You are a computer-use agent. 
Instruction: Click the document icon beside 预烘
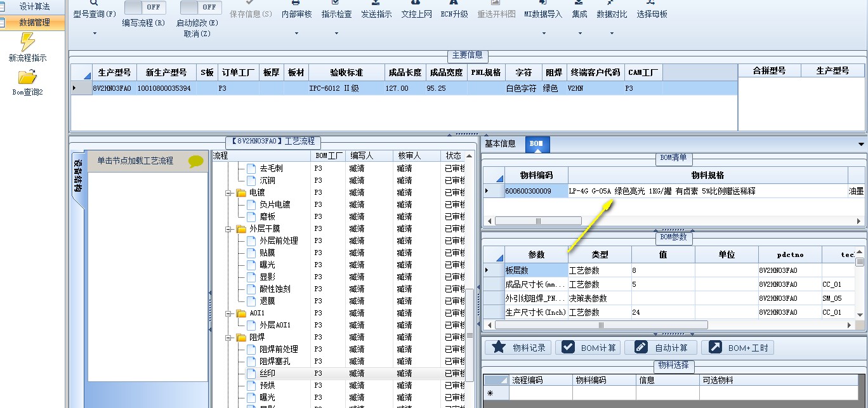click(x=251, y=385)
